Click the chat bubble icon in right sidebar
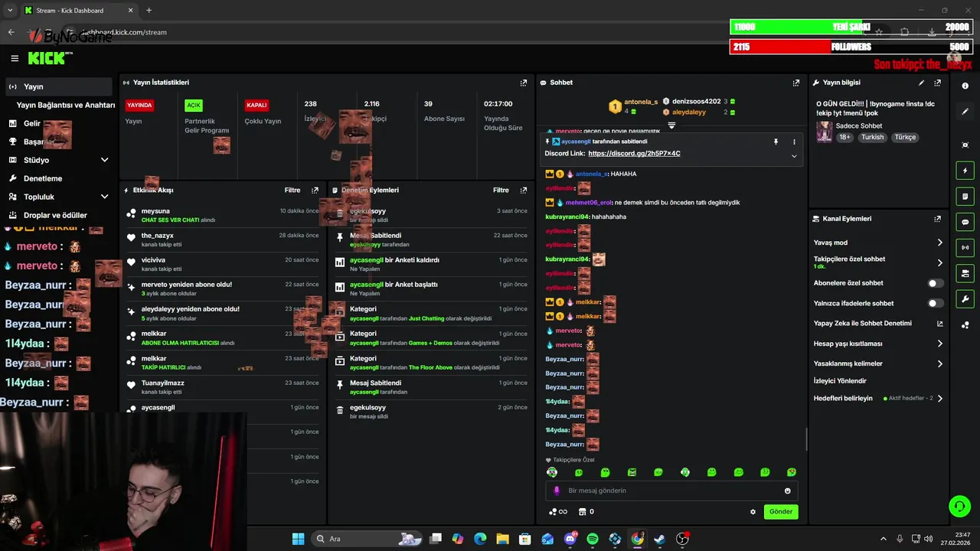 [965, 222]
